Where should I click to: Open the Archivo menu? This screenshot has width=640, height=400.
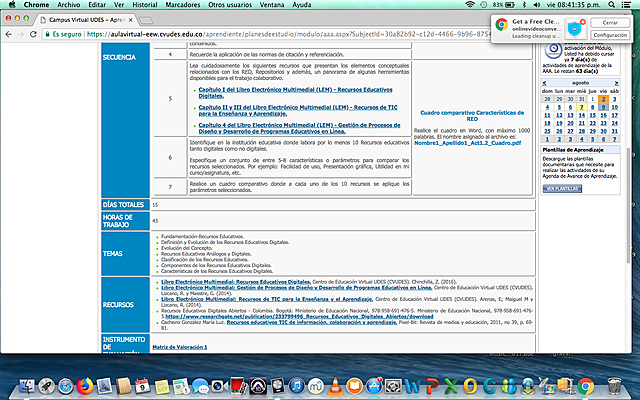pos(69,4)
